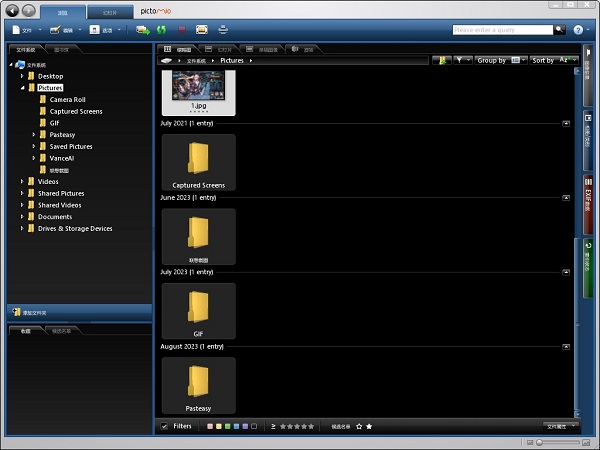
Task: Collapse the August 2023 group section
Action: 566,346
